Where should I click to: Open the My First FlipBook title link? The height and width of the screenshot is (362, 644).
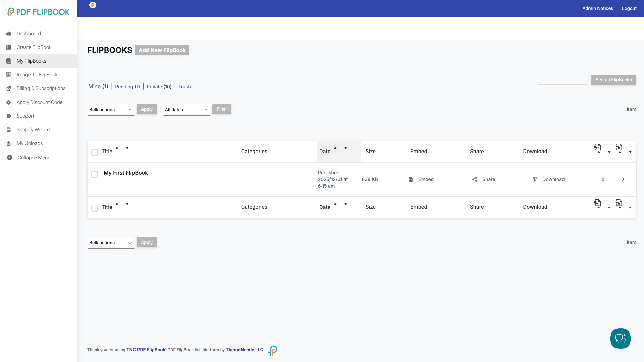click(126, 173)
